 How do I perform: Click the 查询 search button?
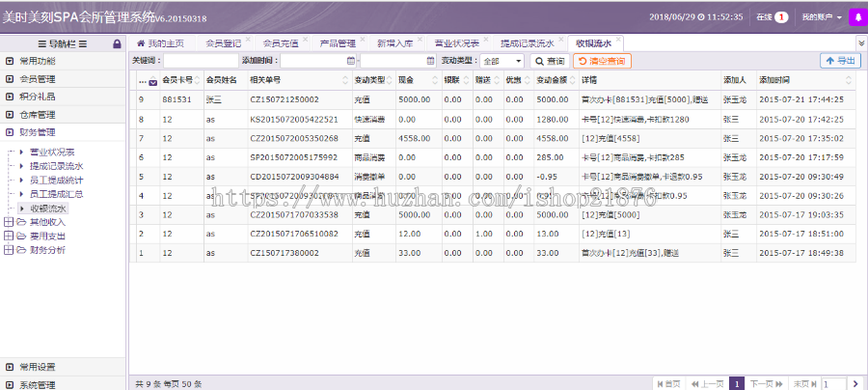coord(550,61)
